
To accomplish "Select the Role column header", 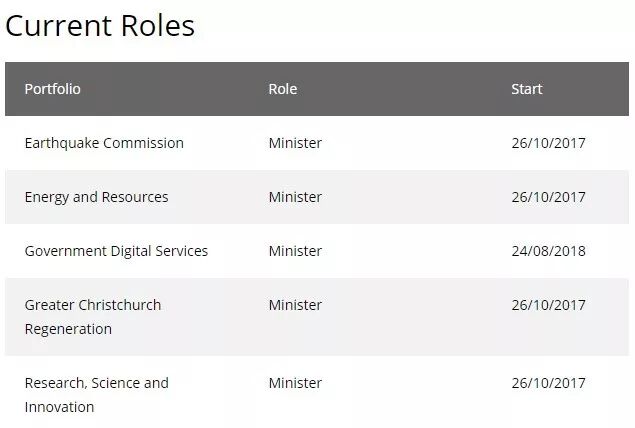I will point(283,89).
